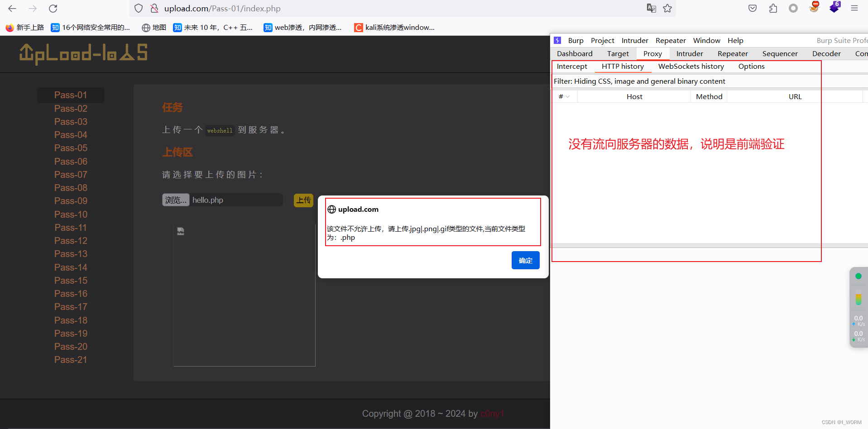Screen dimensions: 868x429
Task: Click the purple extension icon with badge 6
Action: click(834, 7)
